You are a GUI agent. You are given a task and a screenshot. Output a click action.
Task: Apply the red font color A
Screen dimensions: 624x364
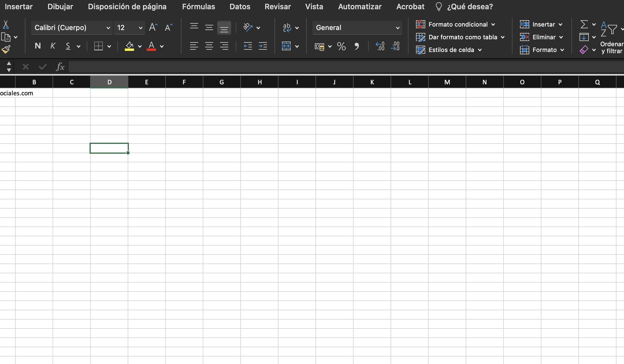[x=151, y=46]
